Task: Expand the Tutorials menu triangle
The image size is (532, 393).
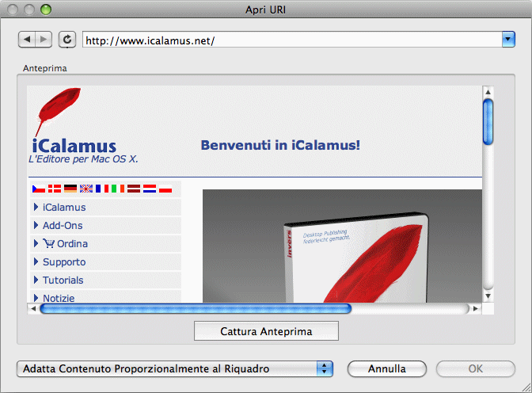Action: pos(36,280)
